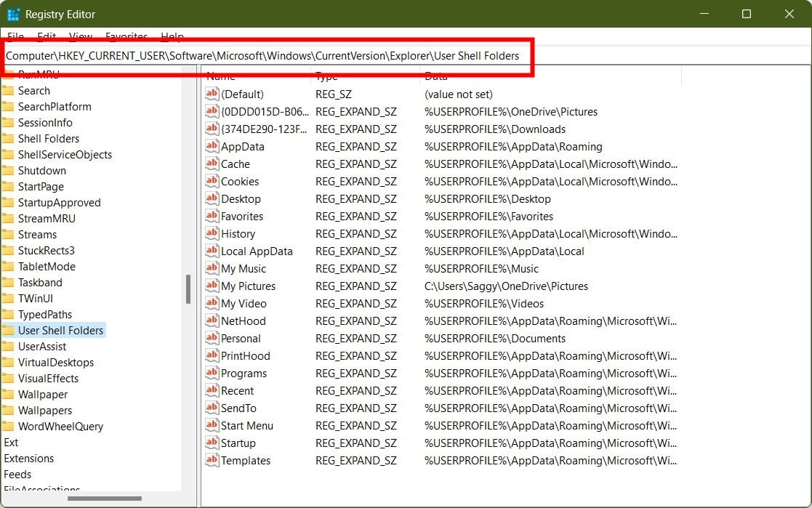Click the string icon beside History
Image resolution: width=812 pixels, height=508 pixels.
(212, 233)
